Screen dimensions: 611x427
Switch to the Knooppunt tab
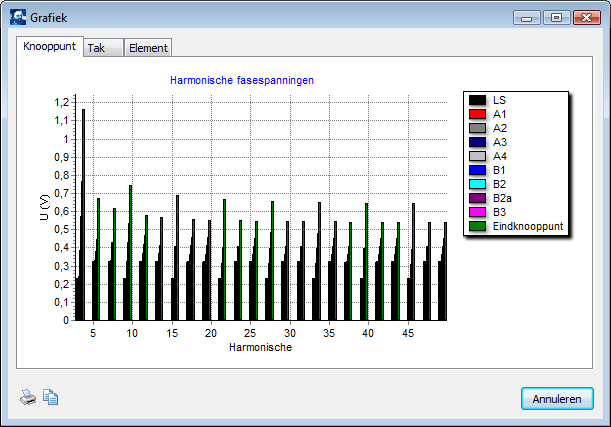coord(49,47)
